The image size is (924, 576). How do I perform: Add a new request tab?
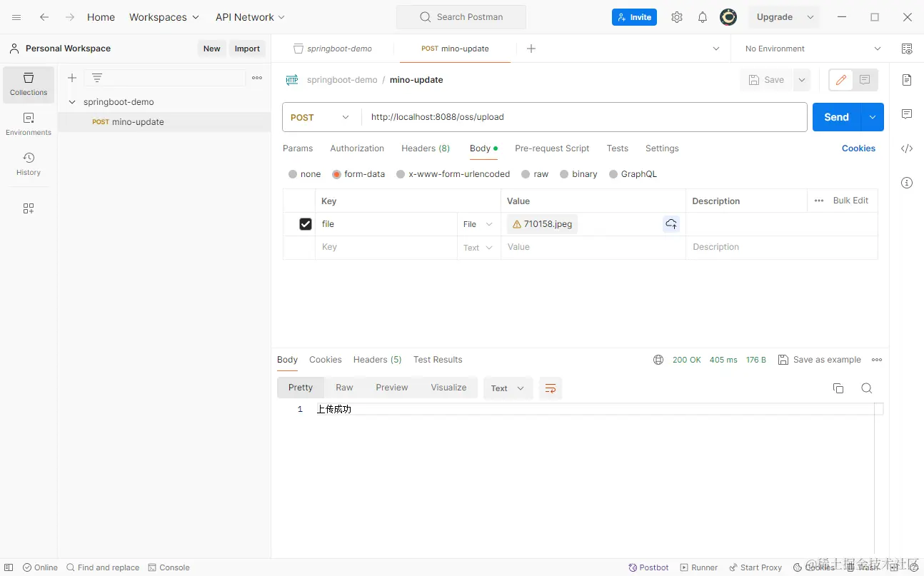pyautogui.click(x=531, y=49)
